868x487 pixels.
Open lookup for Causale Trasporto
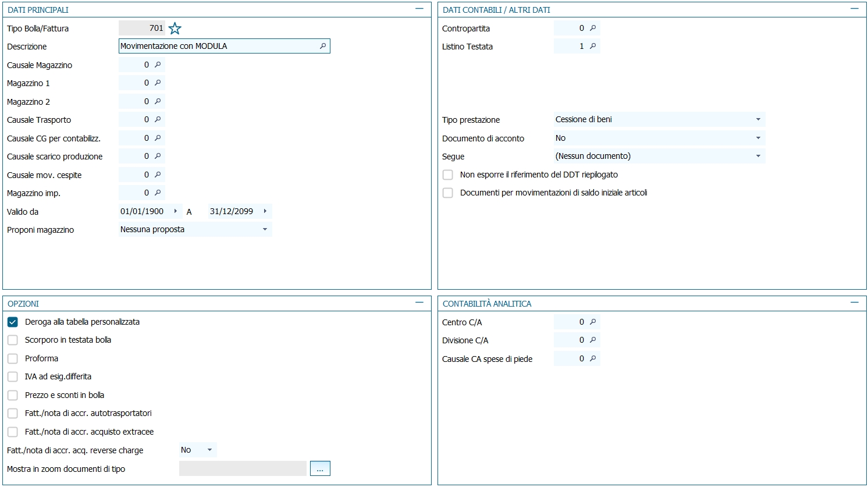pos(158,119)
